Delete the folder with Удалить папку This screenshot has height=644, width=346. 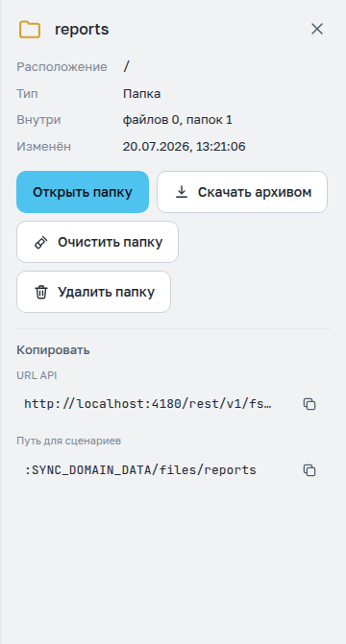[93, 292]
